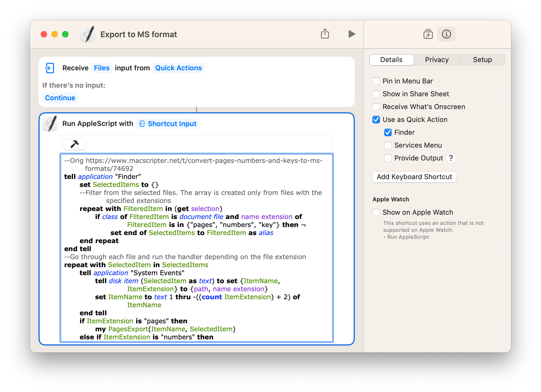
Task: Click the shortcut's Script Editor icon beside title
Action: coord(87,34)
